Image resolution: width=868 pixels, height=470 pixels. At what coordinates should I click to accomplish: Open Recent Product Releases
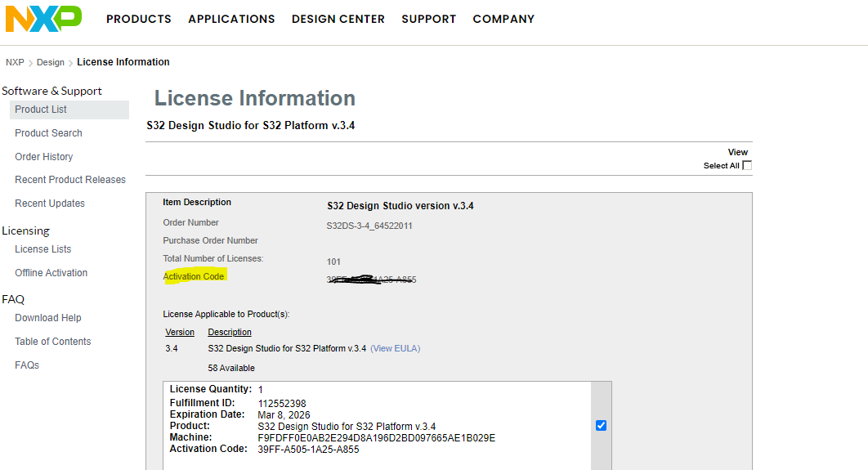[x=70, y=180]
